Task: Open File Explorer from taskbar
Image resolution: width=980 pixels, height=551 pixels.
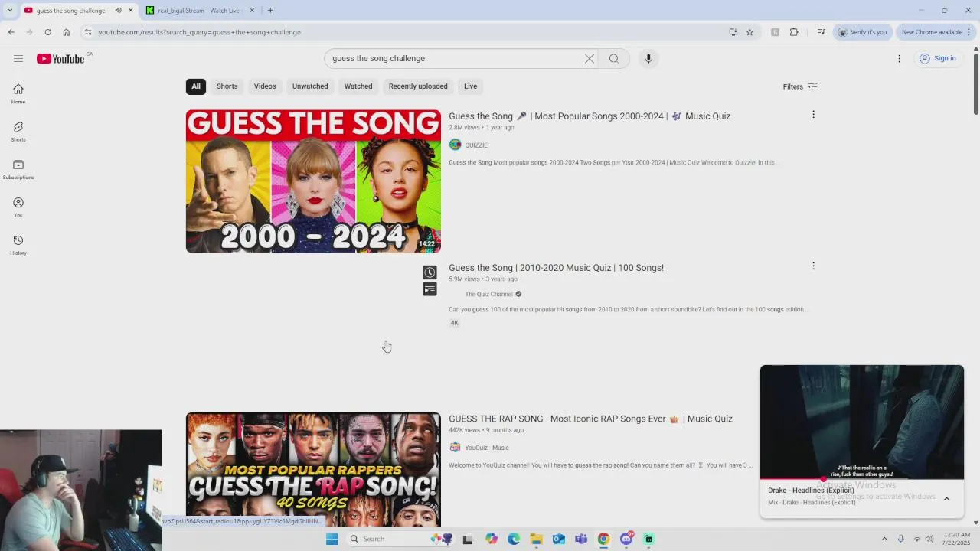Action: coord(536,539)
